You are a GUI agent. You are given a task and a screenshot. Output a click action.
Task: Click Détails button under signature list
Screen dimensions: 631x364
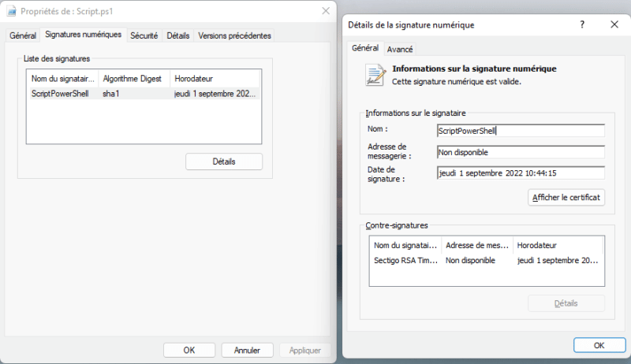tap(224, 162)
